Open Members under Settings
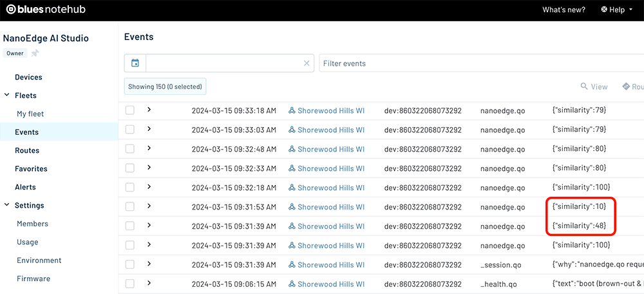The height and width of the screenshot is (294, 644). point(32,224)
